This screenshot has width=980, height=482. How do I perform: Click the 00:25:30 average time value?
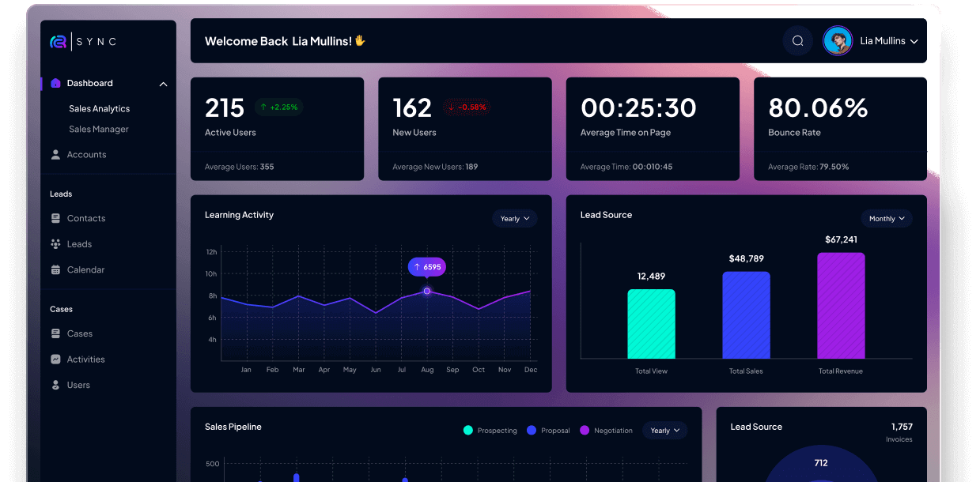pos(638,107)
